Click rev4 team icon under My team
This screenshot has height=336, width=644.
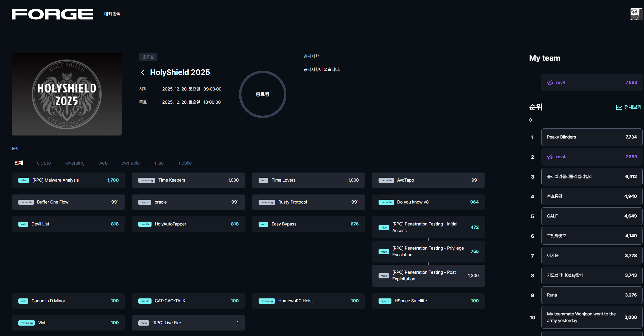tap(550, 83)
